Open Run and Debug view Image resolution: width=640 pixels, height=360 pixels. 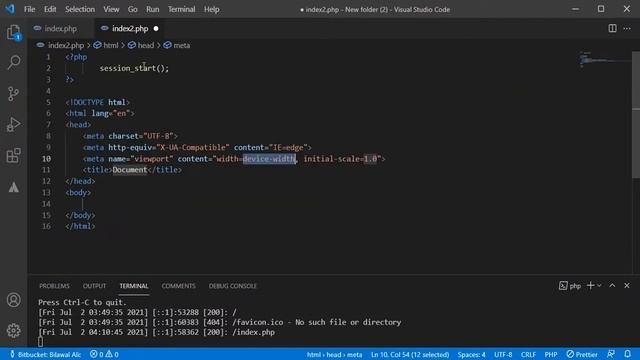pyautogui.click(x=13, y=124)
